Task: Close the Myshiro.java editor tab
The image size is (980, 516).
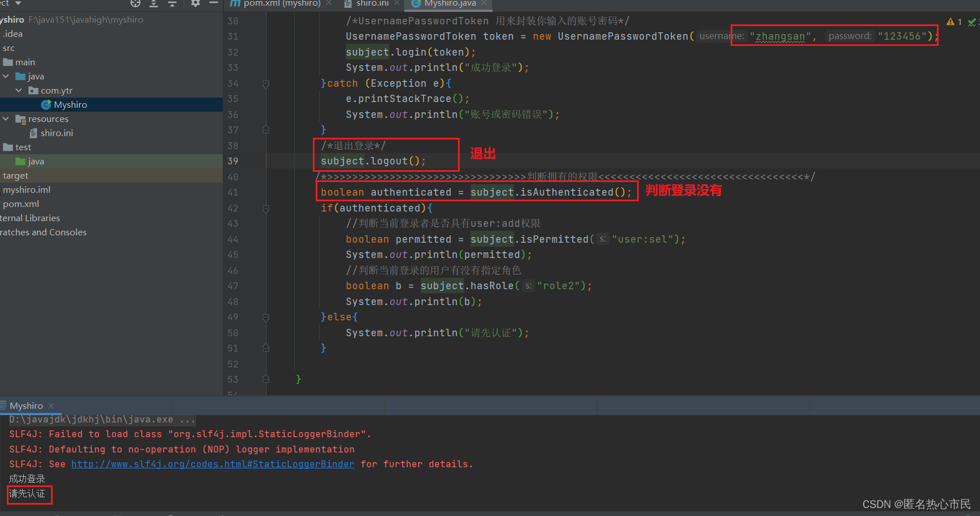Action: tap(483, 3)
